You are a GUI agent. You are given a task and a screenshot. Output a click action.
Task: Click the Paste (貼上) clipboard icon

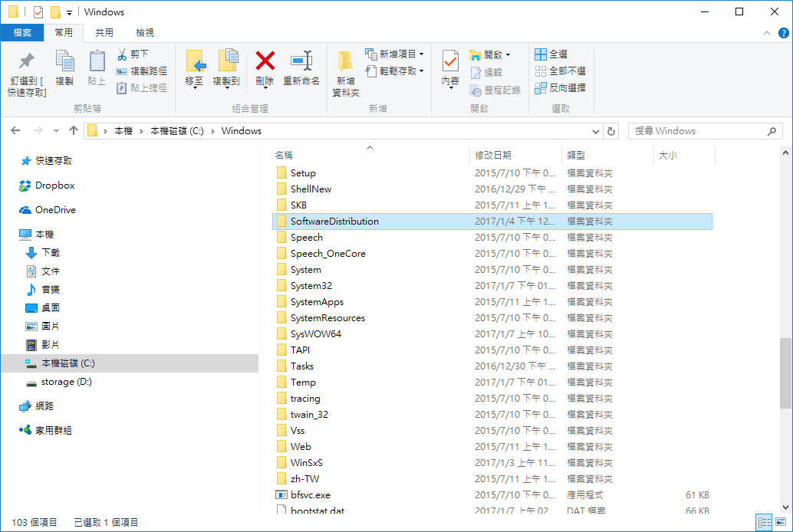(97, 61)
